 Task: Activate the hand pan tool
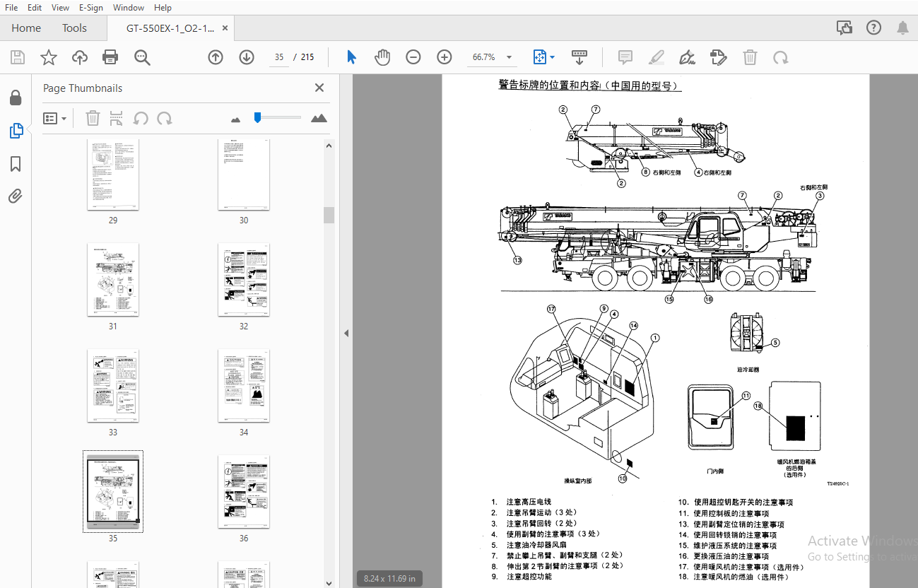382,57
